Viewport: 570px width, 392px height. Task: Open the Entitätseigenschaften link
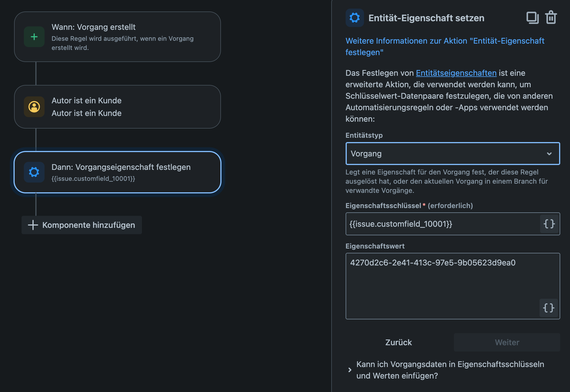456,73
